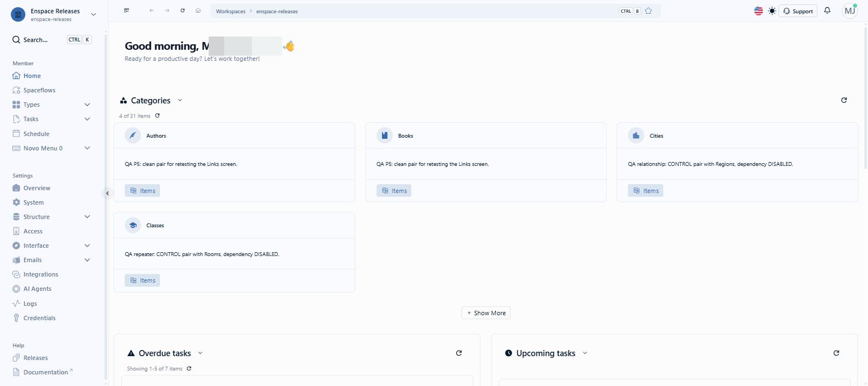Click the enspace-releases breadcrumb
Screen dimensions: 868x386
pyautogui.click(x=277, y=11)
